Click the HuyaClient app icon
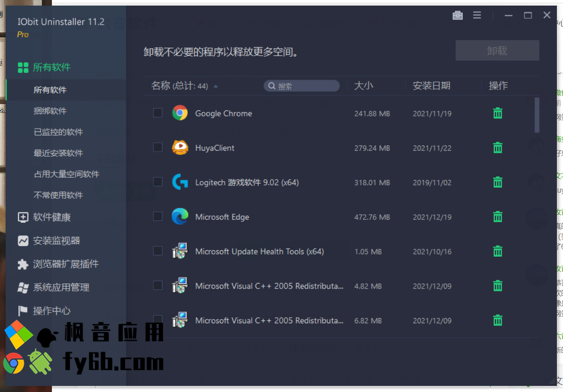 click(x=180, y=148)
